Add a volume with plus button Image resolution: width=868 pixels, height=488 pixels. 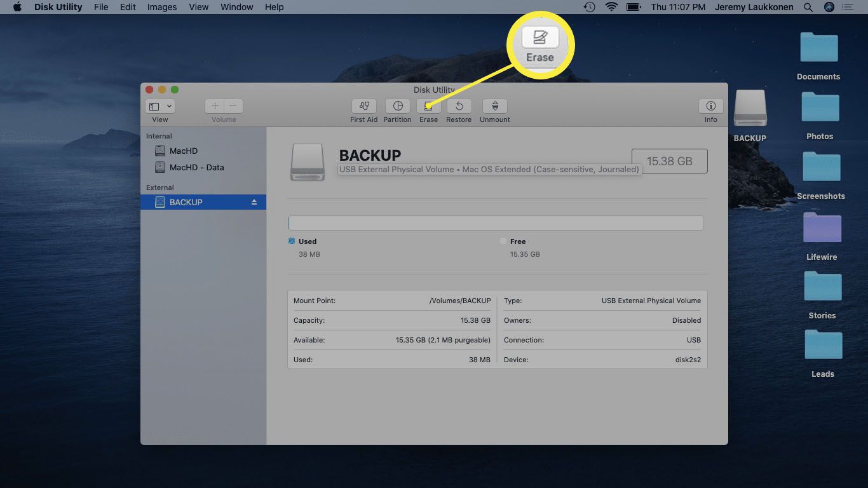(x=215, y=106)
